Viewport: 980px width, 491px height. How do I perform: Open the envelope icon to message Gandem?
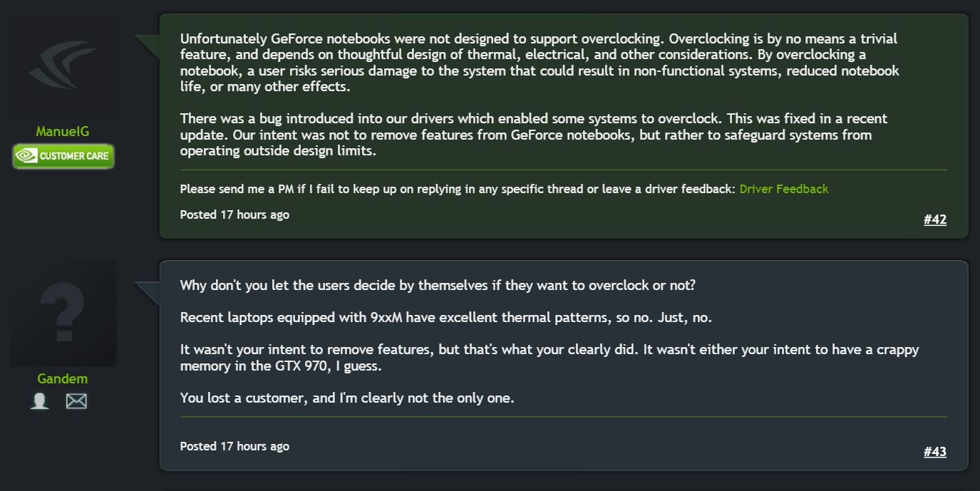coord(76,400)
